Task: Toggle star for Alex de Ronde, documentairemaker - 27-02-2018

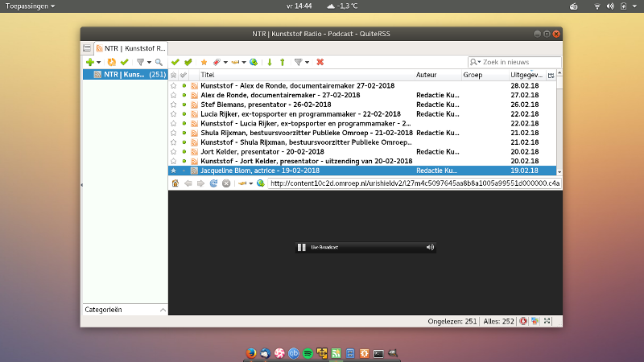Action: click(173, 95)
